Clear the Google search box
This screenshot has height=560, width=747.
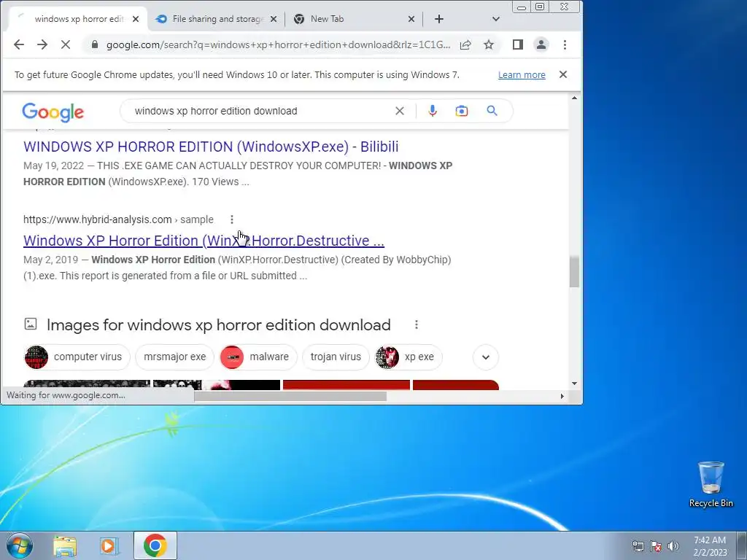(x=400, y=111)
